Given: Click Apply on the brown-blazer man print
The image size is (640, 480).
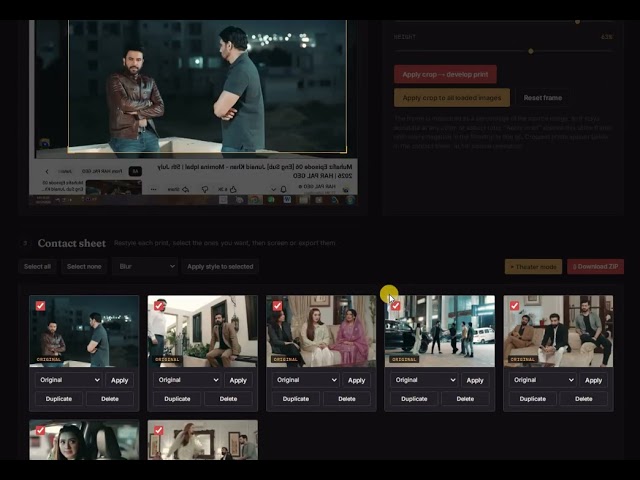Looking at the screenshot, I should [238, 380].
